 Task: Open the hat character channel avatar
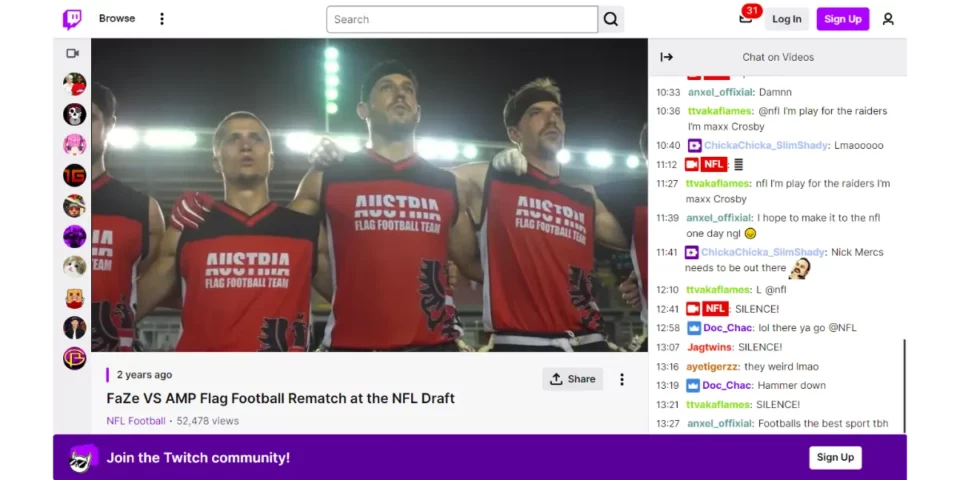pyautogui.click(x=75, y=206)
